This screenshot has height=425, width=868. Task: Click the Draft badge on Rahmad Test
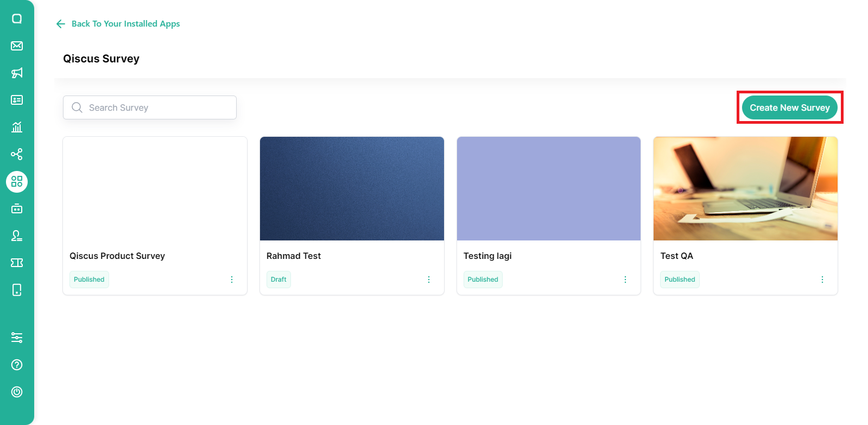[x=278, y=280]
